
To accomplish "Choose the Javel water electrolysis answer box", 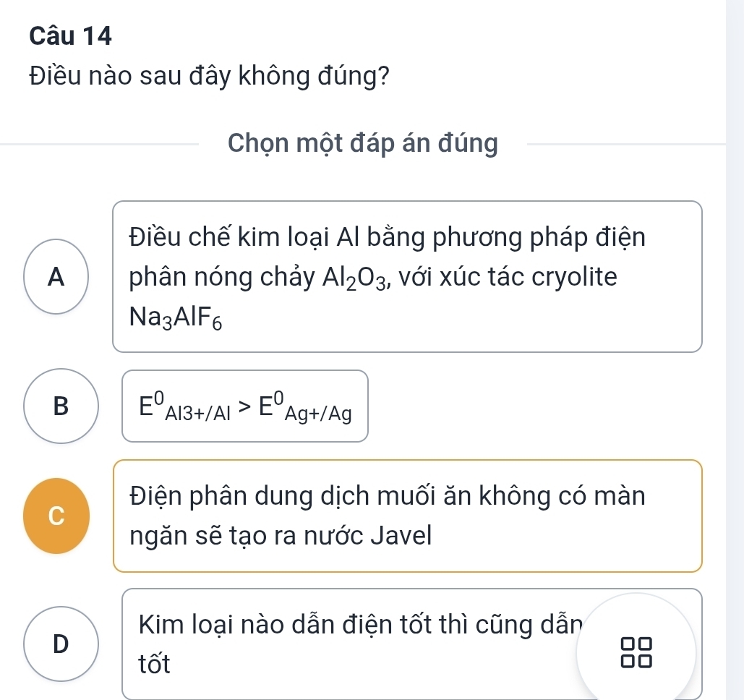I will click(x=407, y=516).
